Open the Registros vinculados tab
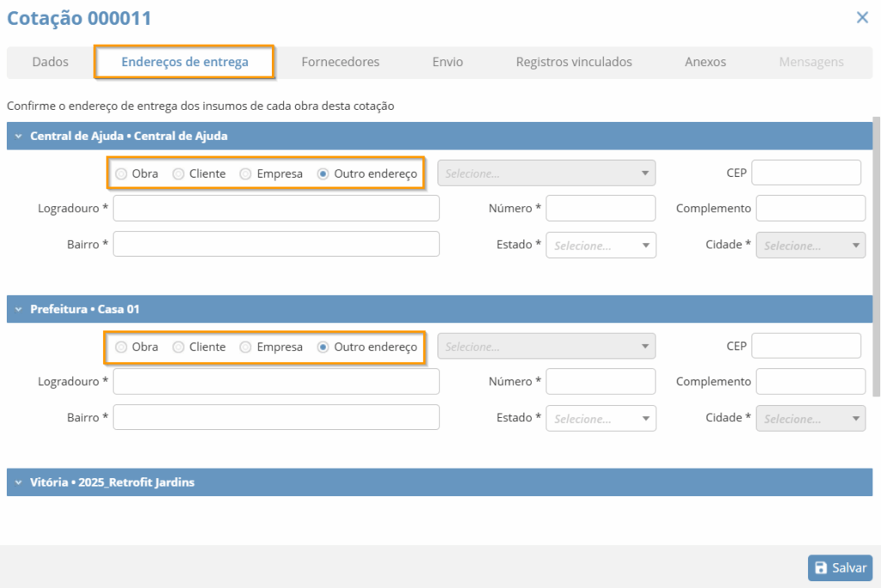Screen dimensions: 881x588 [x=574, y=62]
